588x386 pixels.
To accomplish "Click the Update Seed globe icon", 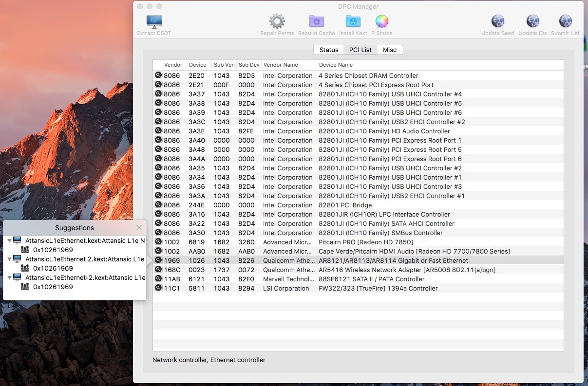I will click(497, 22).
